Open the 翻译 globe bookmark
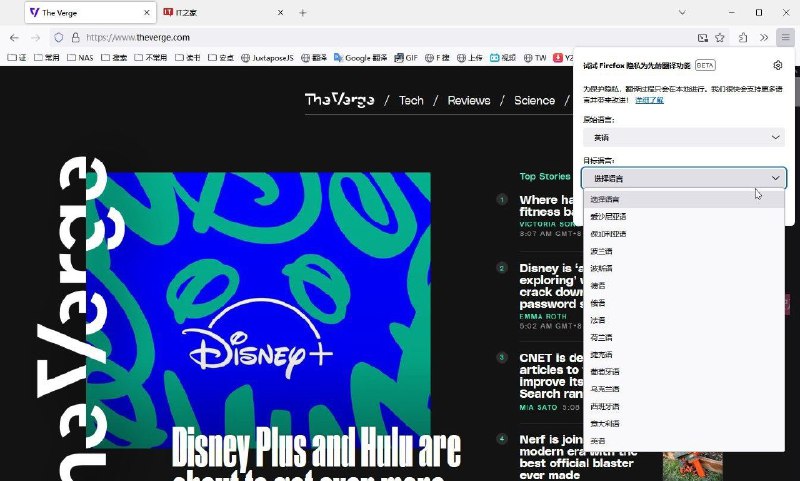800x481 pixels. point(314,58)
